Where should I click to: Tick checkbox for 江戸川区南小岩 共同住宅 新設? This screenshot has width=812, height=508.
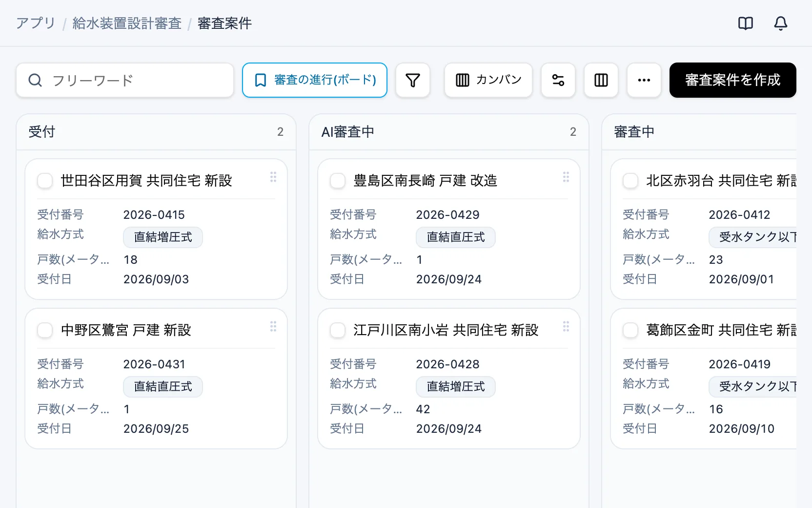338,330
